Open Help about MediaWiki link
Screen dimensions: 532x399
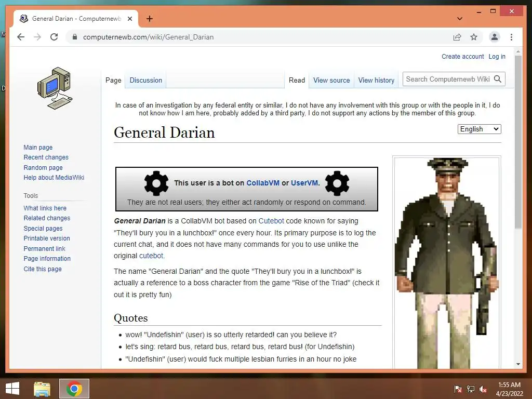pyautogui.click(x=54, y=178)
